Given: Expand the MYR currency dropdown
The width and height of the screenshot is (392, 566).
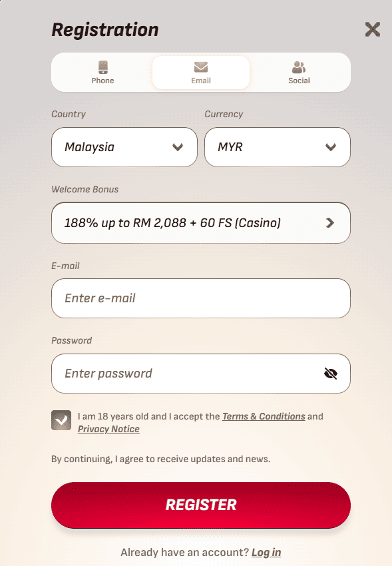Looking at the screenshot, I should [278, 147].
